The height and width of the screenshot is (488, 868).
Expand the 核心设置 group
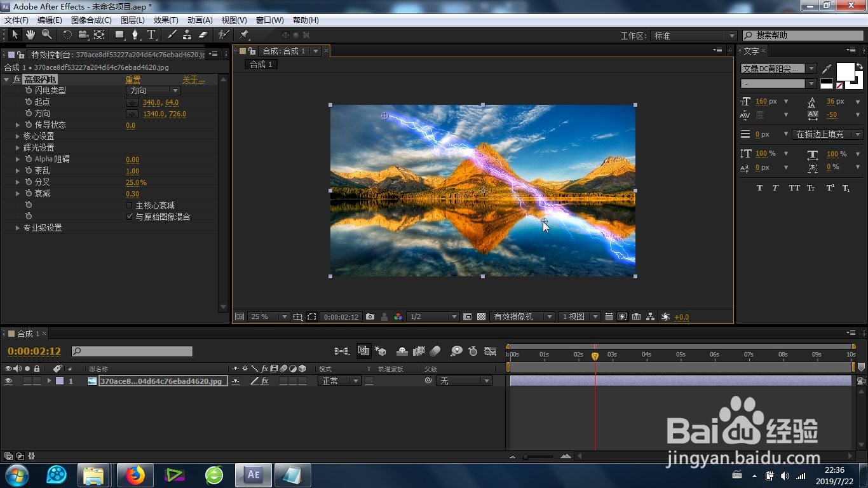pos(18,136)
